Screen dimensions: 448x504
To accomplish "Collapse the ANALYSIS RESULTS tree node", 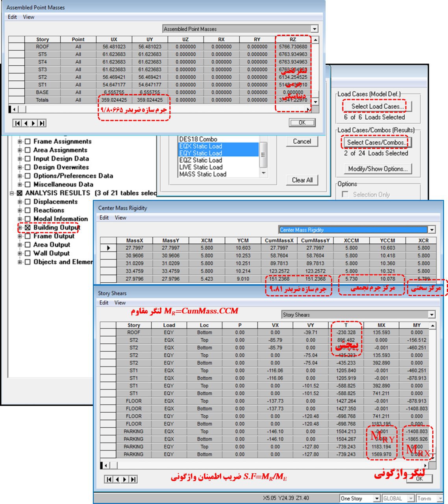I will pos(12,193).
